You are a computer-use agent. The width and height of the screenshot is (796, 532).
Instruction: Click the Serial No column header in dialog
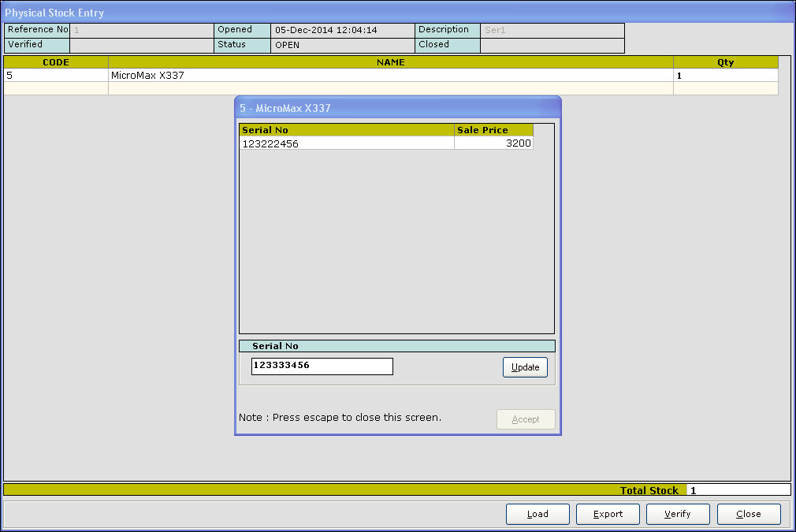[347, 130]
